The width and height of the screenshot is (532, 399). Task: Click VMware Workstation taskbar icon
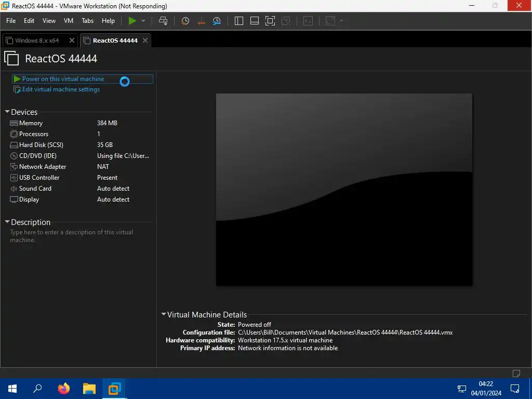click(x=114, y=389)
